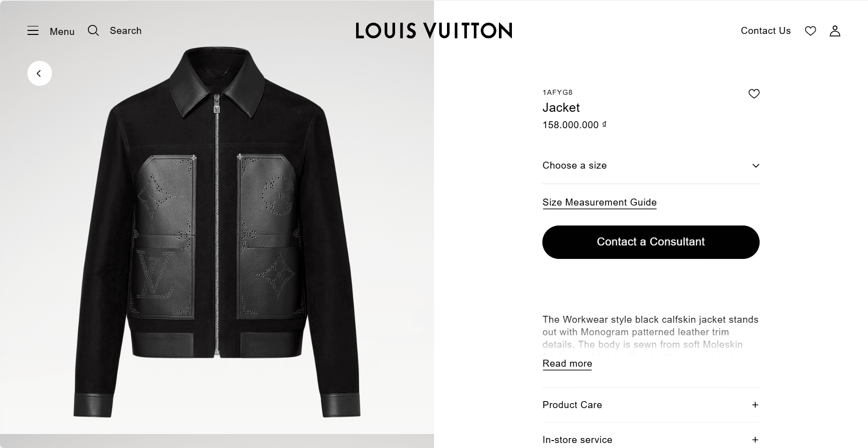Open the Menu label in header

click(x=62, y=31)
